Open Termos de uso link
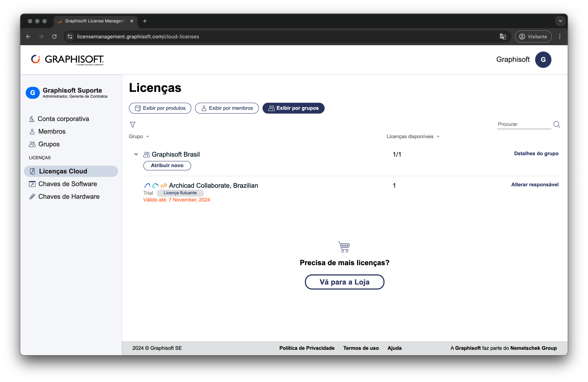588x382 pixels. pos(361,348)
